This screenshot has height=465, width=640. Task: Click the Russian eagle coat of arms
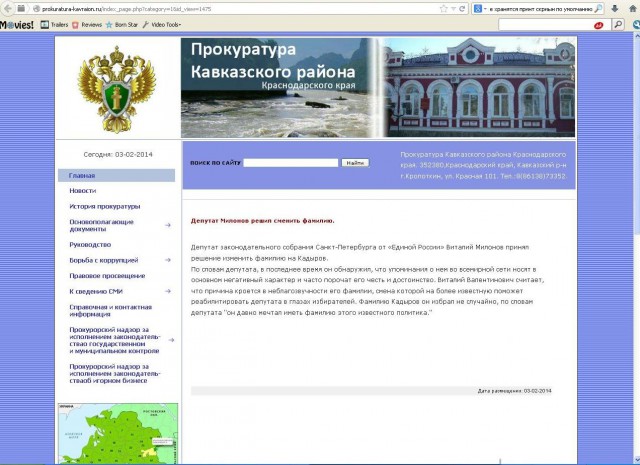click(x=117, y=89)
